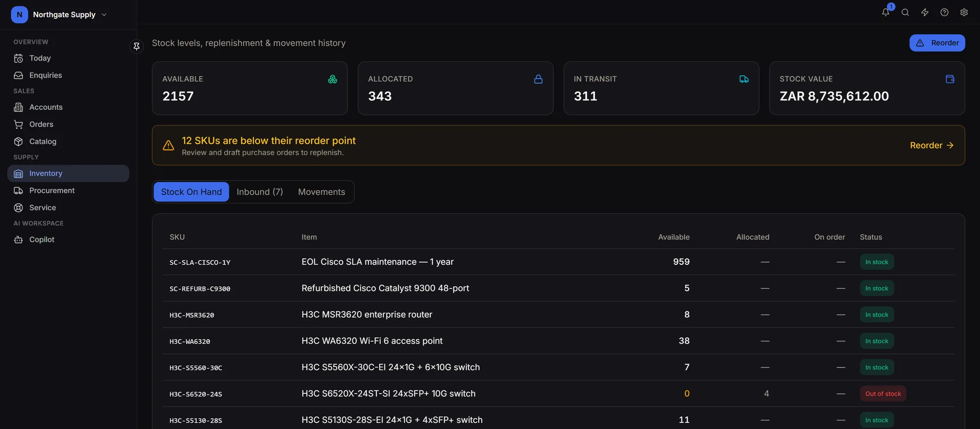This screenshot has width=980, height=429.
Task: Click H3C S5560X-30C-EI switch item name
Action: (x=391, y=367)
